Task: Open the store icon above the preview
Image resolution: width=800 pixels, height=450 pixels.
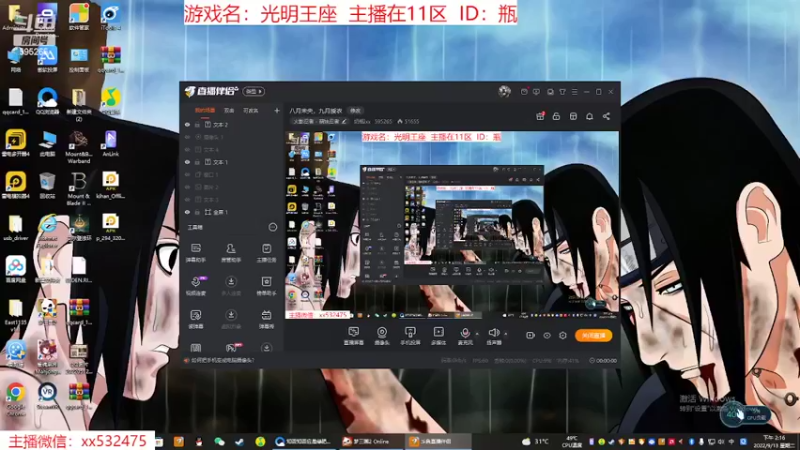Action: click(x=573, y=116)
